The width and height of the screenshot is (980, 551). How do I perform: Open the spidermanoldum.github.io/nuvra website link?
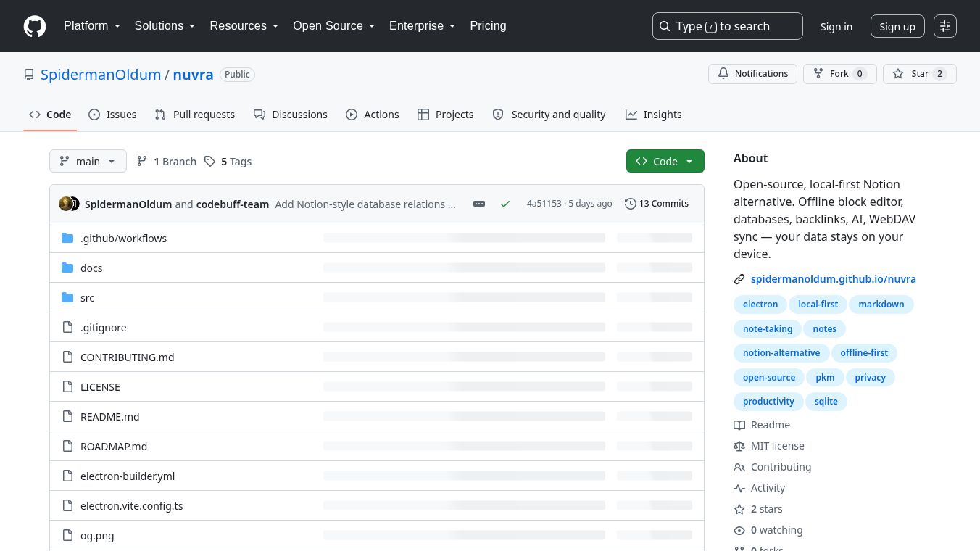coord(834,278)
